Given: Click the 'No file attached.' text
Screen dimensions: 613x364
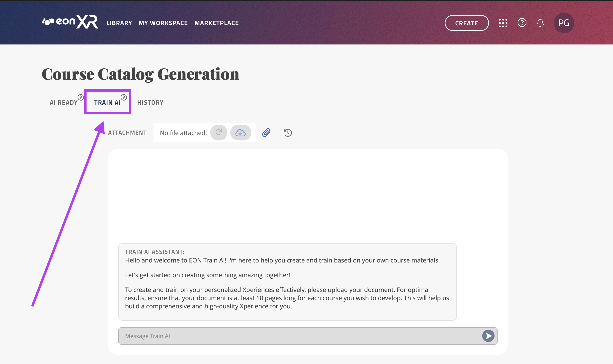Looking at the screenshot, I should 183,133.
